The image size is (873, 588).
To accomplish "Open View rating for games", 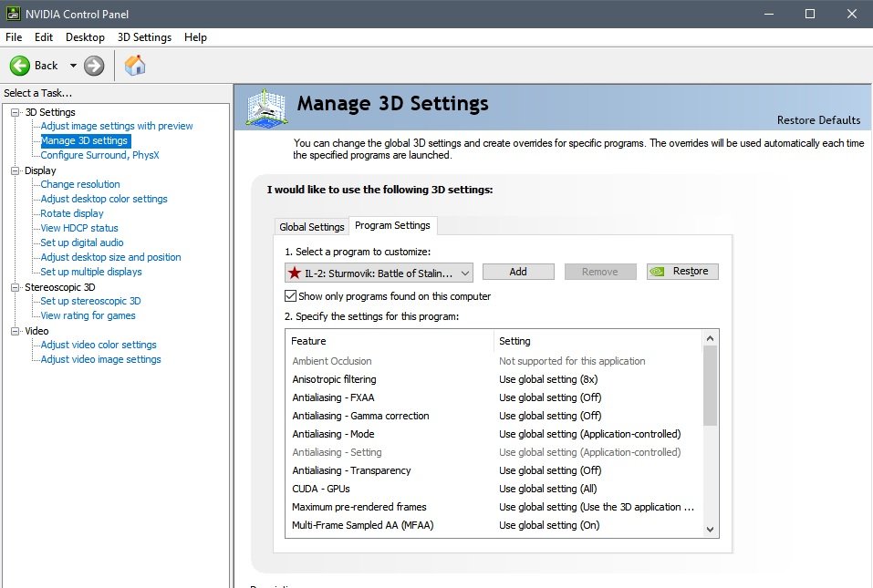I will coord(88,315).
